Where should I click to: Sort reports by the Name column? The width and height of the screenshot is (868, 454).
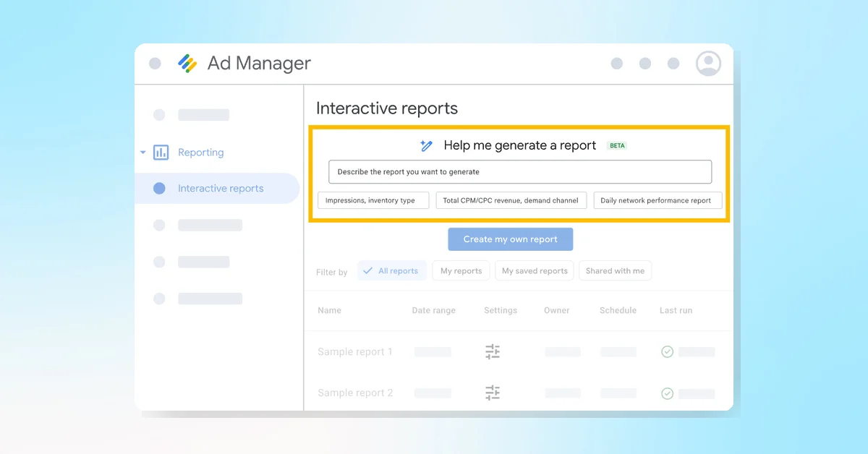pos(329,310)
